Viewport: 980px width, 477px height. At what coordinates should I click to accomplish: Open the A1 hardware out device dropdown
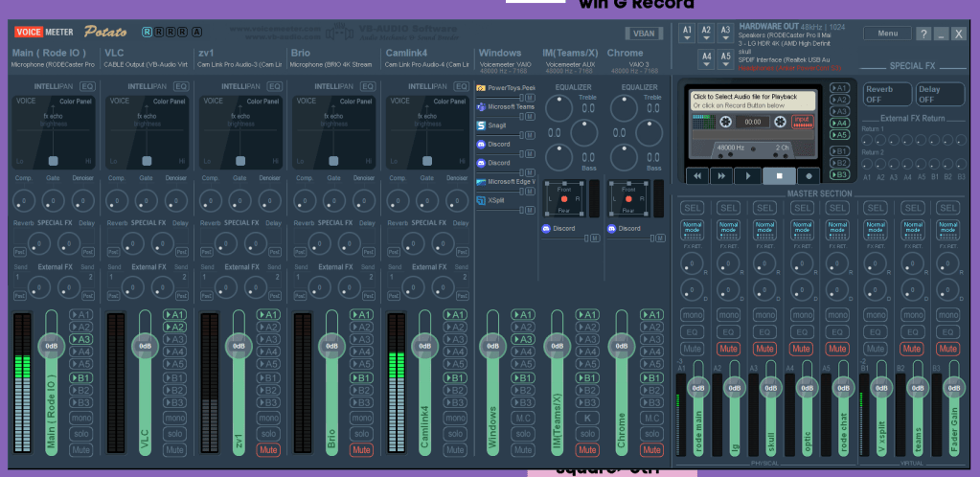[688, 33]
